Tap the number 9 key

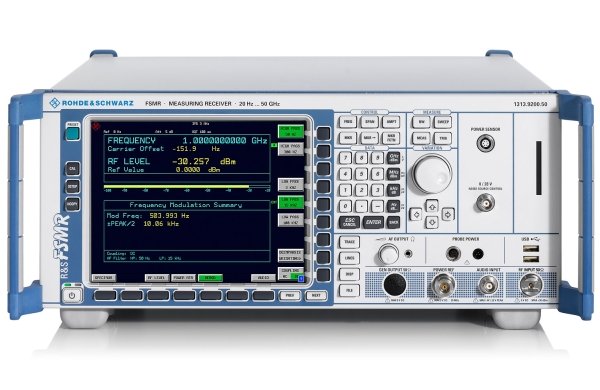[377, 158]
